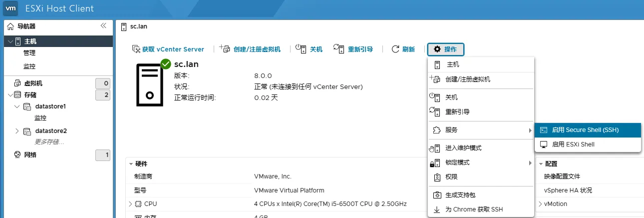Open 管理 under the host in the navigator

pyautogui.click(x=29, y=53)
